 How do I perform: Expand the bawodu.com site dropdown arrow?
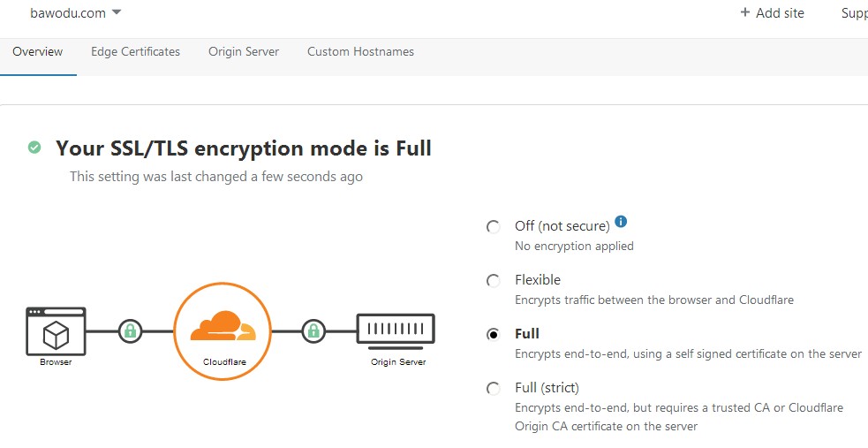[x=117, y=12]
